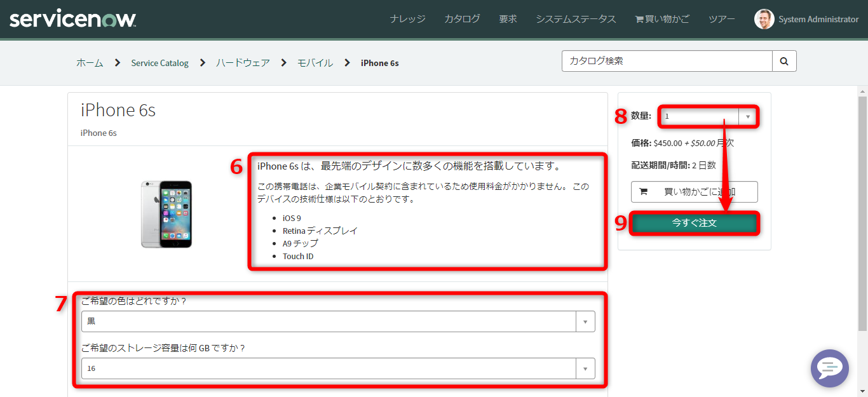The height and width of the screenshot is (397, 868).
Task: Click the iPhone 6s product image
Action: click(166, 213)
